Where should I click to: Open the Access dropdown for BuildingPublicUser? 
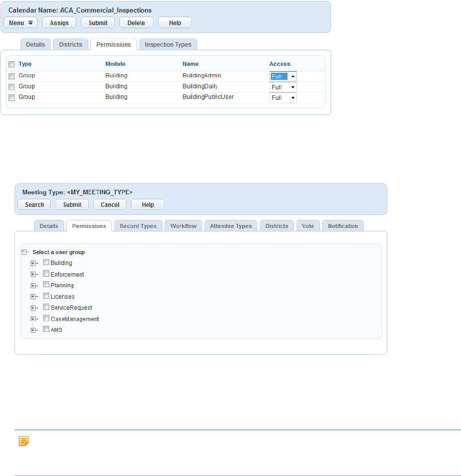pyautogui.click(x=283, y=98)
